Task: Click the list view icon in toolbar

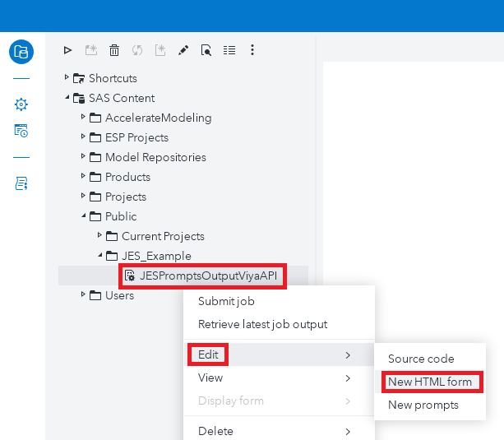Action: [229, 50]
